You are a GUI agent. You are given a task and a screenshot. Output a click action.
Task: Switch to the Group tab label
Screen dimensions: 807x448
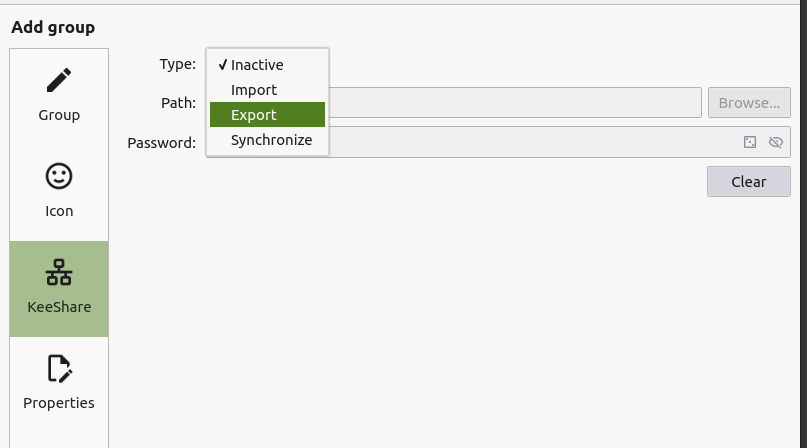(x=59, y=115)
